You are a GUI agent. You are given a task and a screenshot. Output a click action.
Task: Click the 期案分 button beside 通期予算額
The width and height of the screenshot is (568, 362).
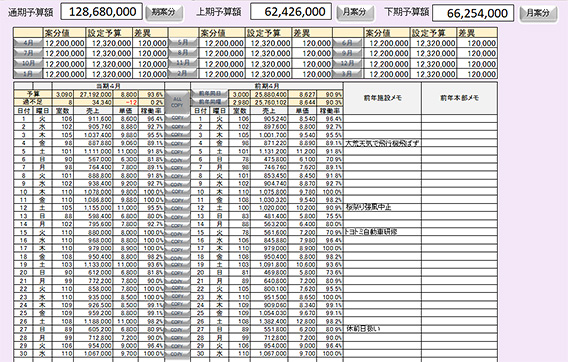(x=164, y=13)
